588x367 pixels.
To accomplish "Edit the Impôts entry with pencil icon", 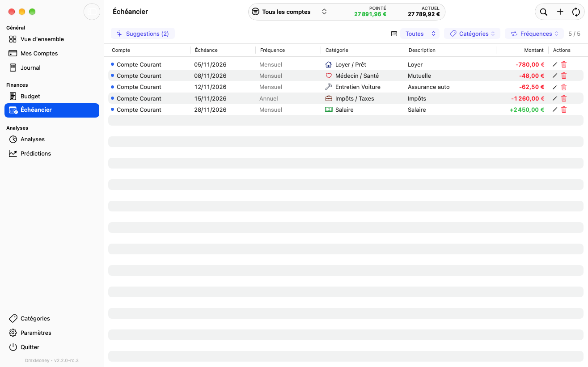I will pyautogui.click(x=555, y=98).
